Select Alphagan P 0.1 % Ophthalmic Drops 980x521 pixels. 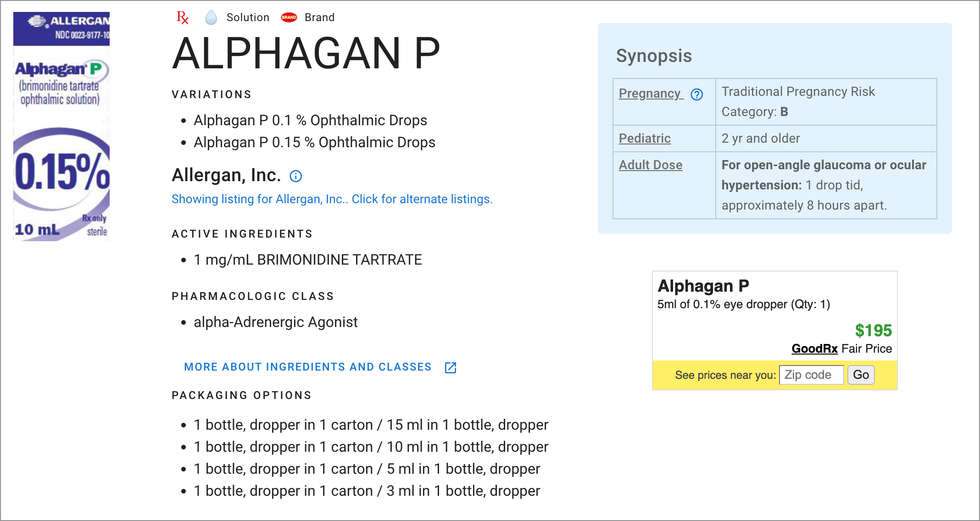tap(310, 120)
